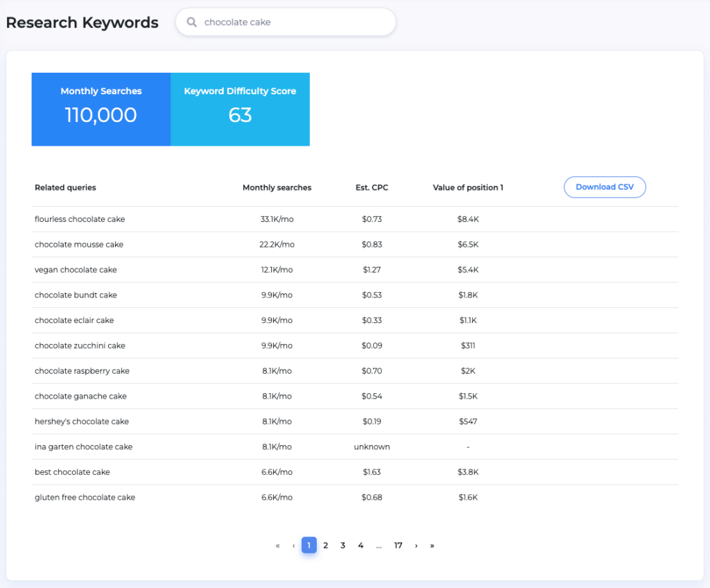Viewport: 710px width, 588px height.
Task: Select chocolate mousse cake query
Action: (x=79, y=245)
